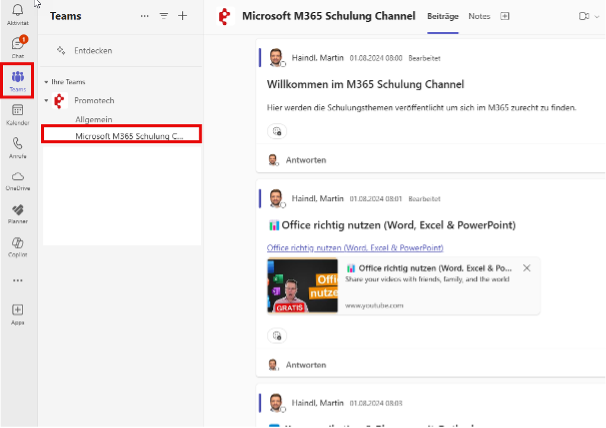Open Planner app in sidebar
The image size is (606, 428).
pyautogui.click(x=18, y=214)
